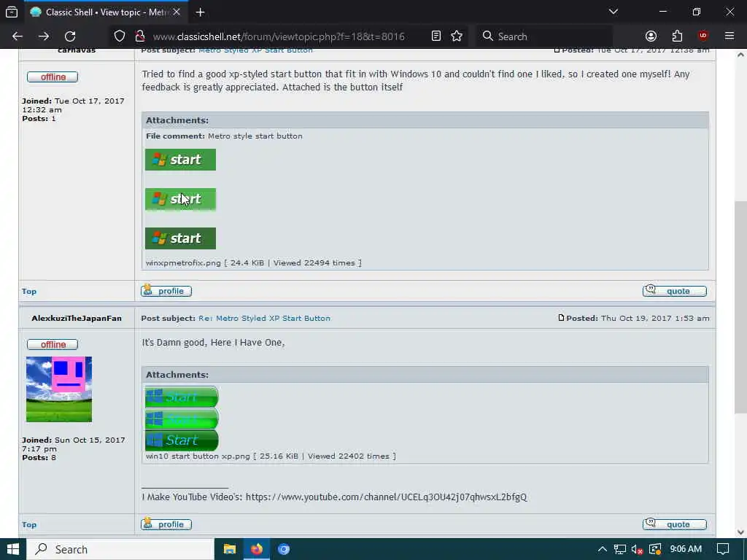Screen dimensions: 747x560
Task: Click the Windows taskbar Search box
Action: (x=120, y=550)
